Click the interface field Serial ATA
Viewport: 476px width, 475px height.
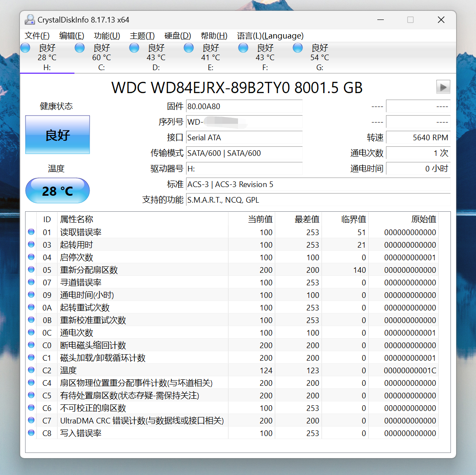tap(244, 138)
